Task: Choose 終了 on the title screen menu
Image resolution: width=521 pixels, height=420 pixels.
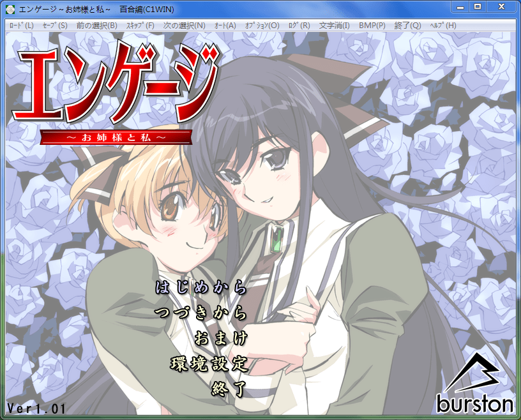Action: pos(228,389)
